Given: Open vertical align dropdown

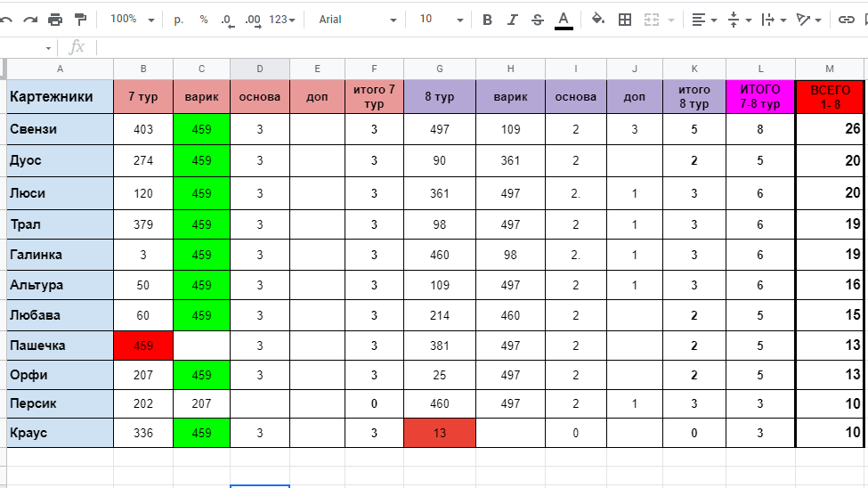Looking at the screenshot, I should (x=740, y=20).
